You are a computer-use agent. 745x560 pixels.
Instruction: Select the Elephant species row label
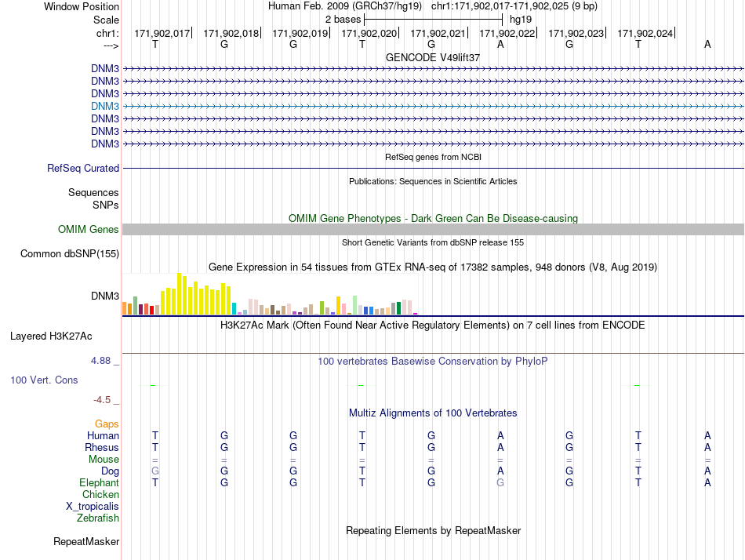(99, 482)
